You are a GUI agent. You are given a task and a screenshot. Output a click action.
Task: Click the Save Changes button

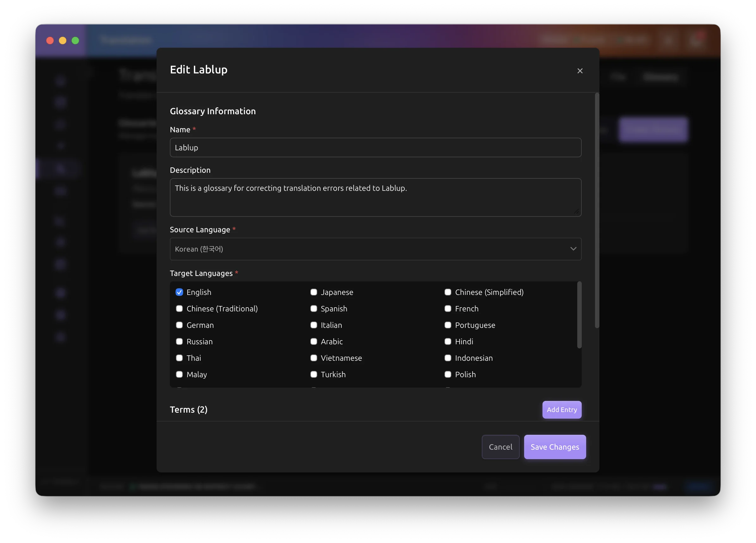point(555,447)
